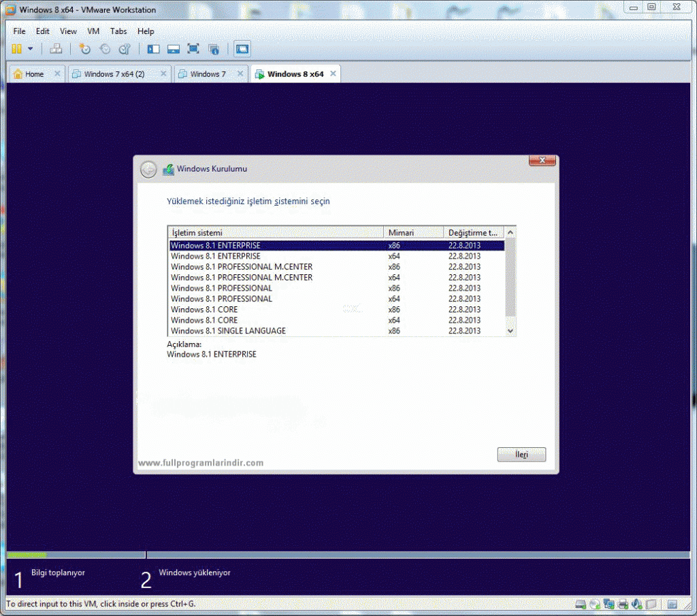Open the VM menu
The width and height of the screenshot is (697, 616).
click(x=93, y=31)
